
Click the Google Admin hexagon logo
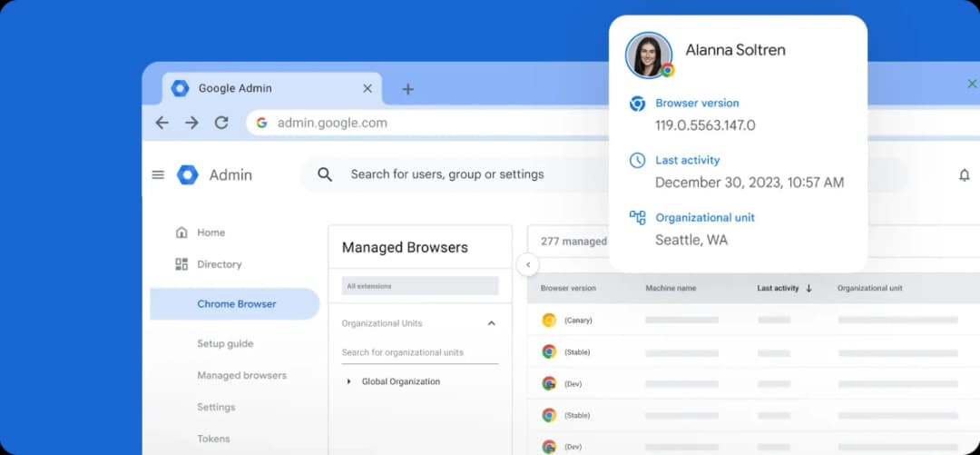(188, 175)
